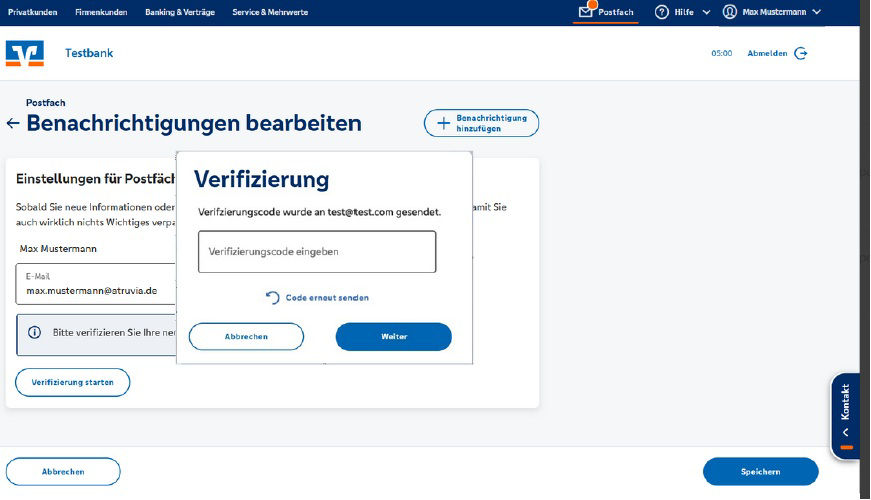Click the Verifizierung starten button
The width and height of the screenshot is (871, 500).
[x=73, y=382]
